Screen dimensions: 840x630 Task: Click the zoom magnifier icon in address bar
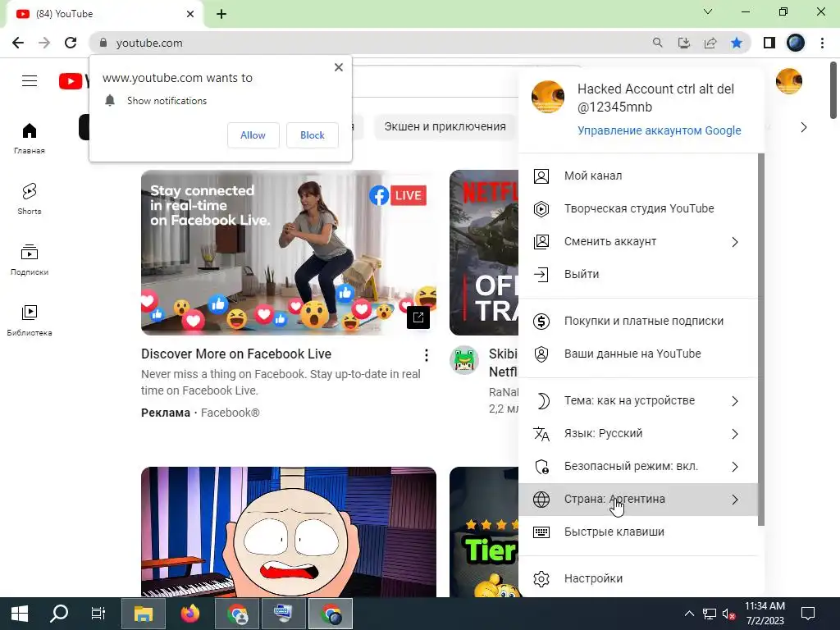pos(657,43)
